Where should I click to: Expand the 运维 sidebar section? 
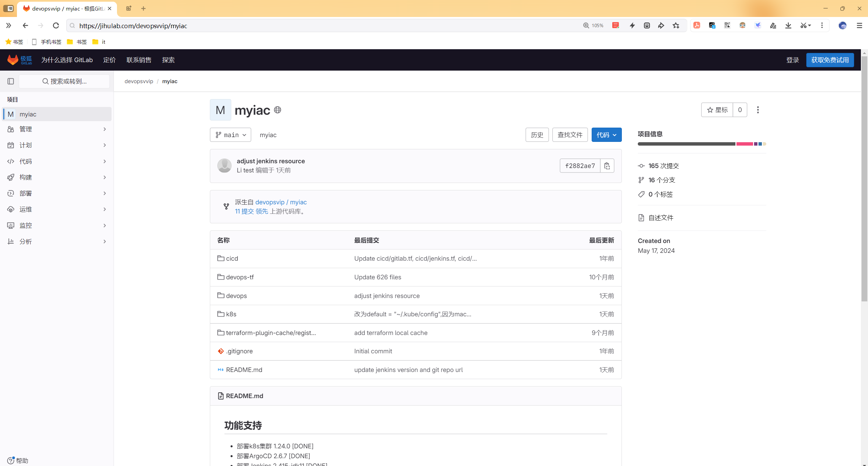click(x=57, y=209)
